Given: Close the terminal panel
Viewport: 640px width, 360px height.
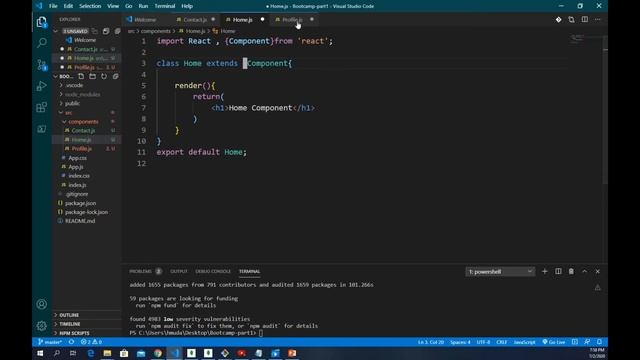Looking at the screenshot, I should (x=598, y=271).
